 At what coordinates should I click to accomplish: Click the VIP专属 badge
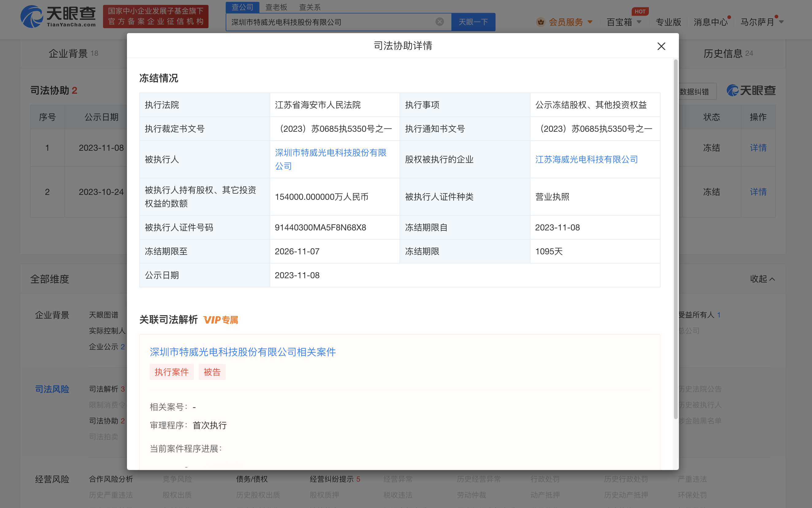coord(221,320)
